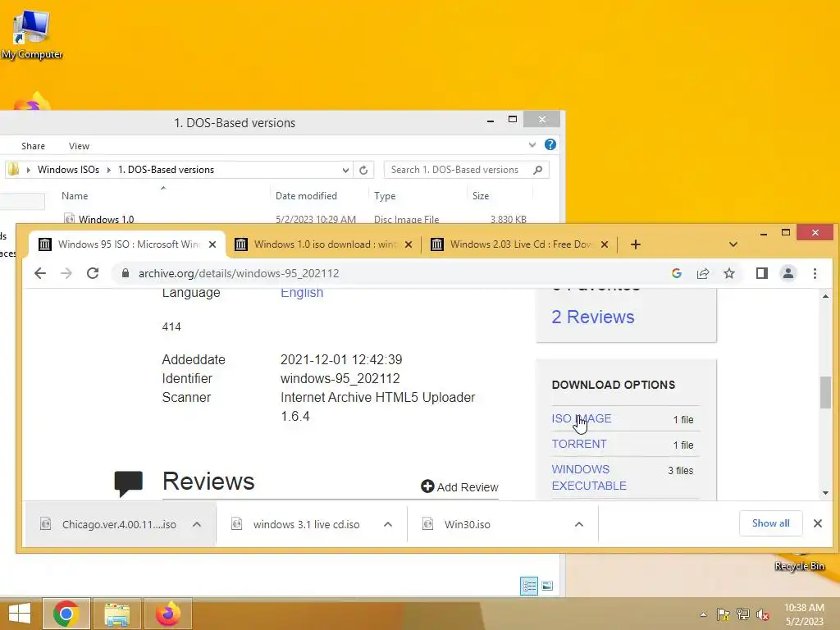840x630 pixels.
Task: Click the Chrome page scrollbar thumb
Action: tap(825, 393)
